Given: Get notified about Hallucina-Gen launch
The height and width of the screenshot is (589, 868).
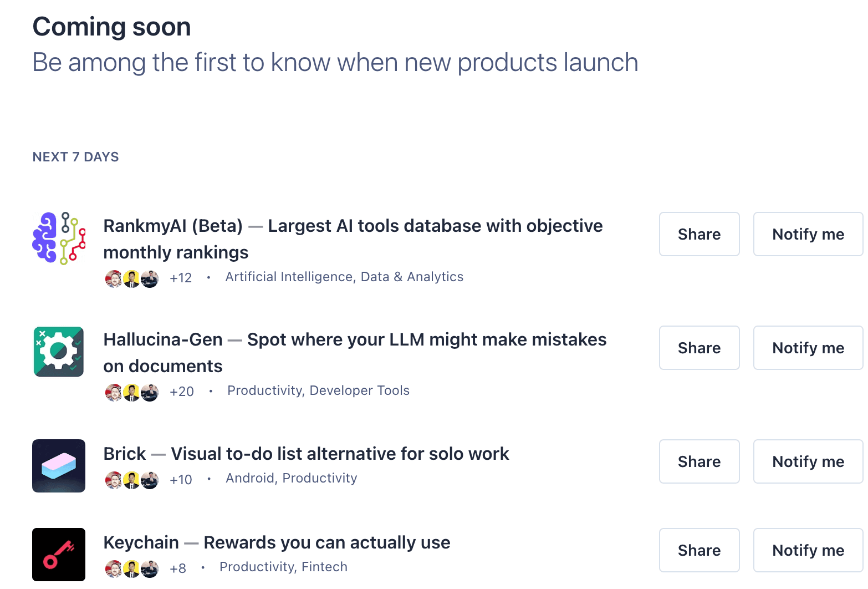Looking at the screenshot, I should click(x=808, y=348).
